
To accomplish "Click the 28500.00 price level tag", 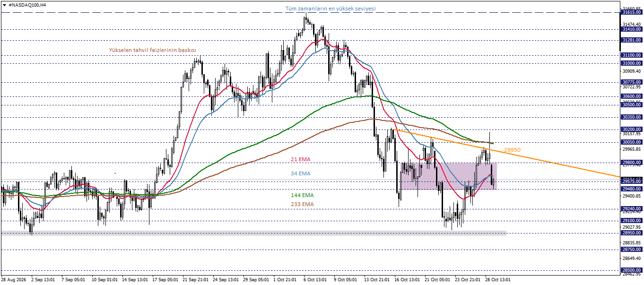I will pos(631,270).
